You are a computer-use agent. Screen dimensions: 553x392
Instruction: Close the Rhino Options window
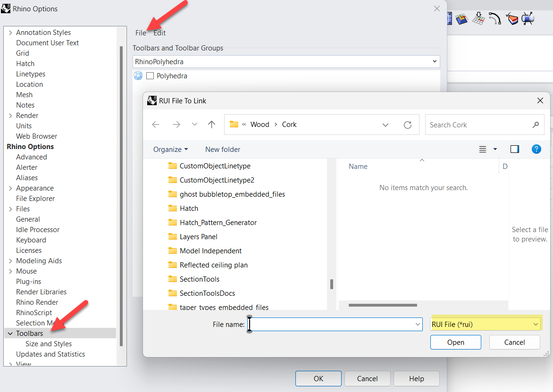point(436,8)
